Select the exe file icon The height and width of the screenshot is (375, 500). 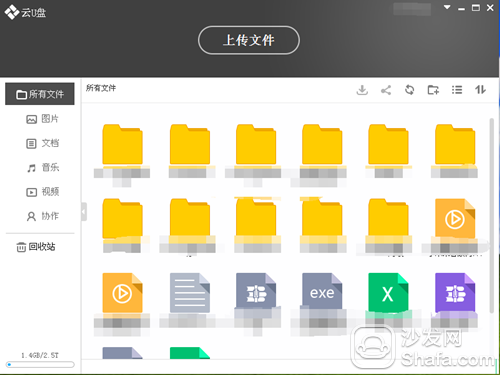(x=322, y=292)
